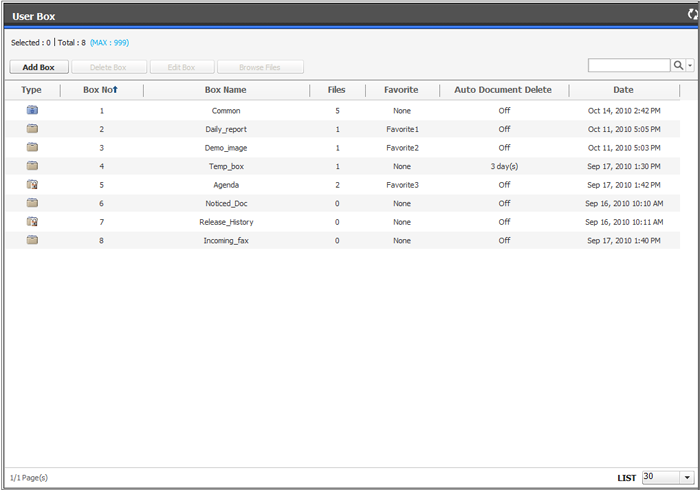This screenshot has width=700, height=490.
Task: Click the Incoming_fax folder icon
Action: click(32, 240)
